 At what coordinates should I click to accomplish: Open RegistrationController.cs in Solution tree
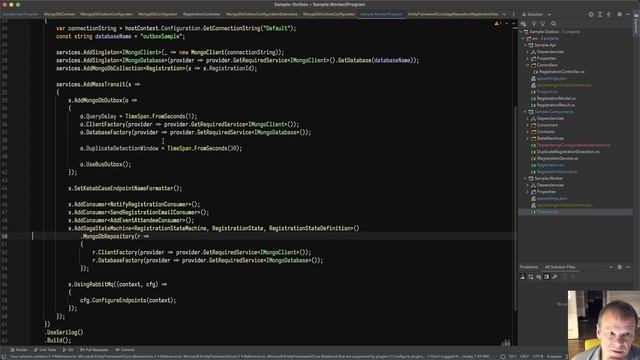562,72
